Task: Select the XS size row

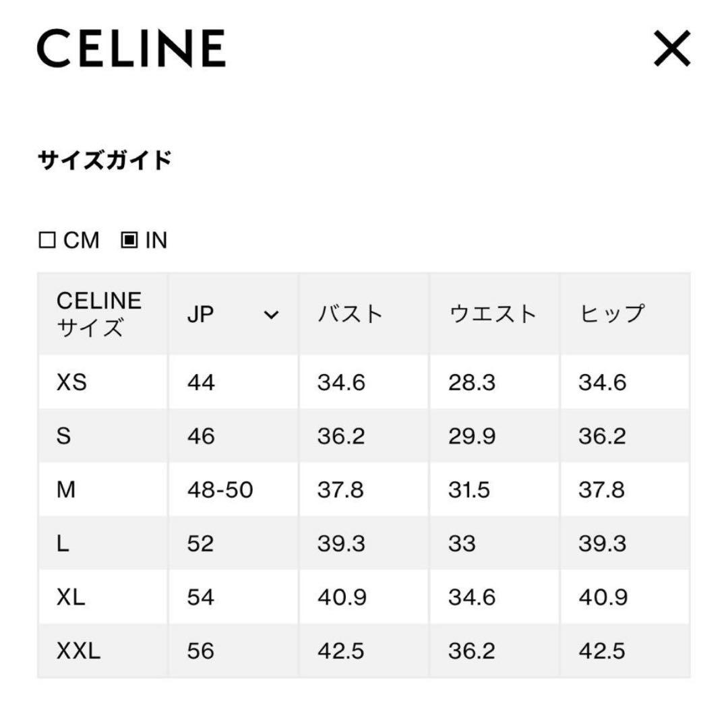Action: pos(71,382)
